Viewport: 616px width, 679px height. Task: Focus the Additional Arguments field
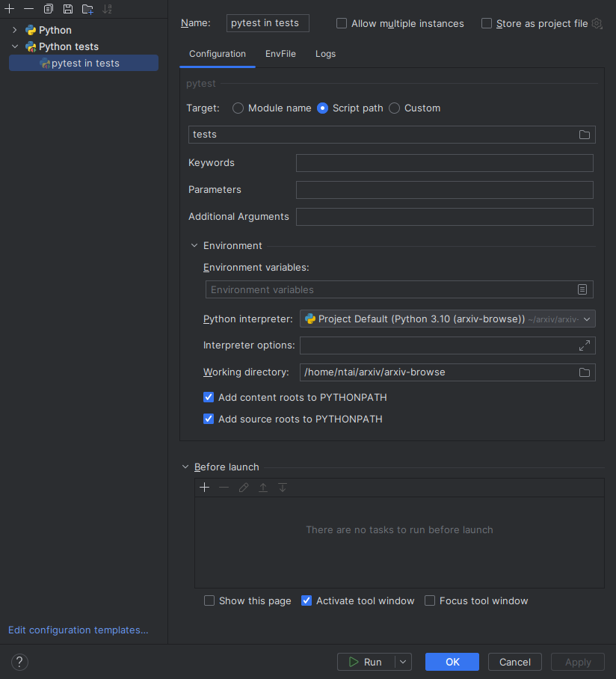pos(445,217)
